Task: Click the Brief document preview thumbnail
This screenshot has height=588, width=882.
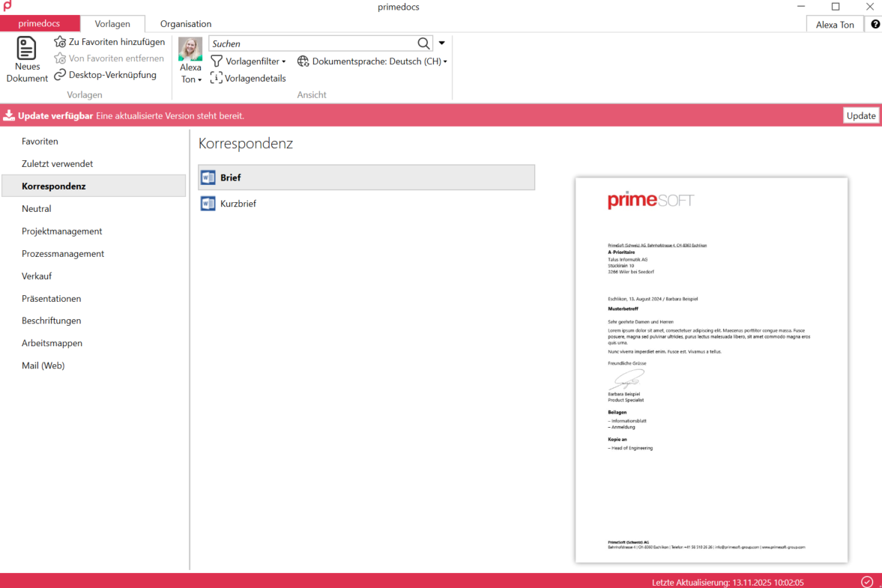Action: click(711, 370)
